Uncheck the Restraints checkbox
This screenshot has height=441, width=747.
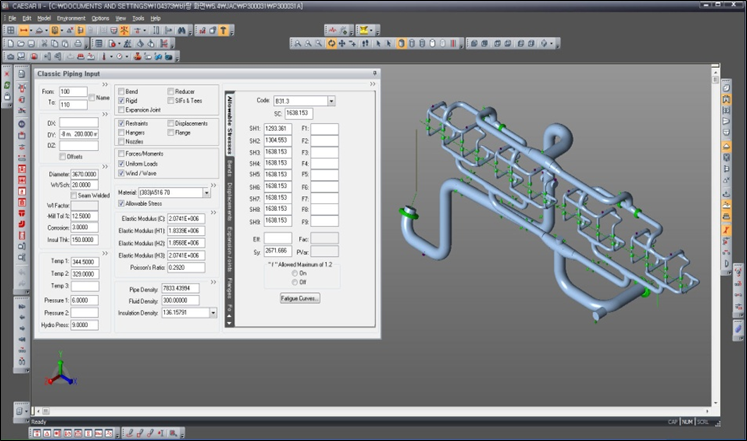click(x=121, y=123)
